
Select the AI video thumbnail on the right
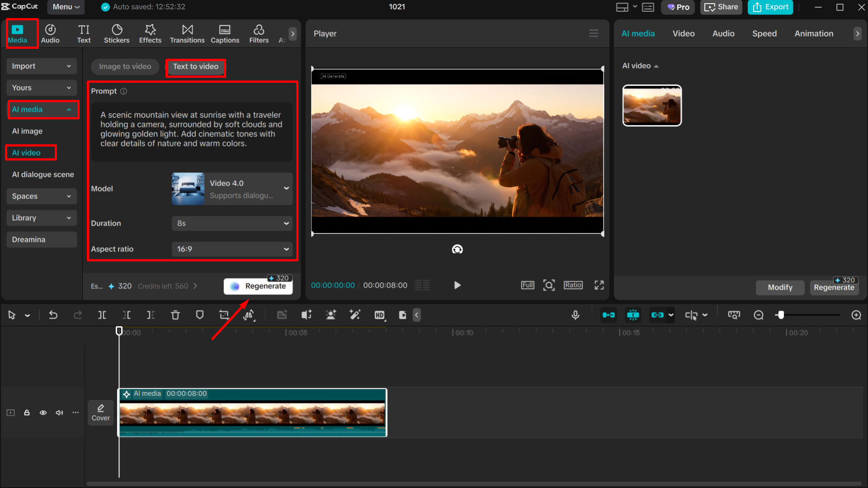pos(652,105)
